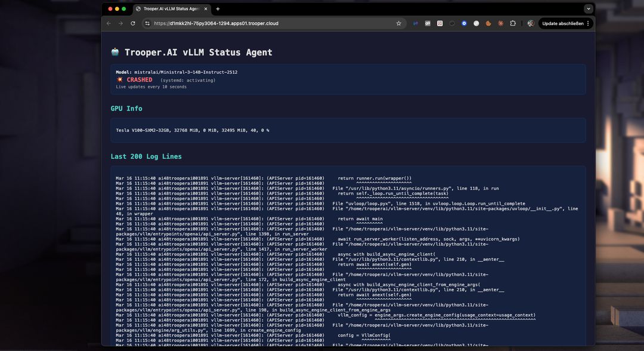Viewport: 644px width, 351px height.
Task: Open a new browser tab
Action: [217, 8]
